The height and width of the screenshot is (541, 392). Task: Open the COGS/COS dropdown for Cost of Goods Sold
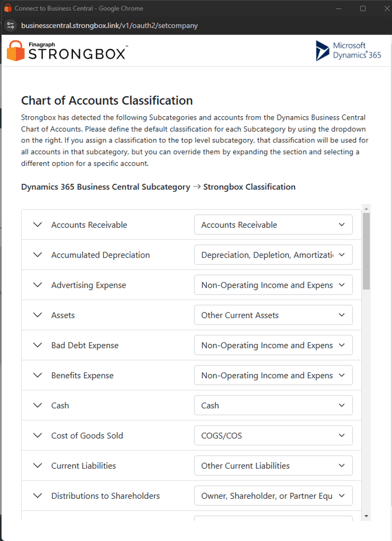point(273,435)
